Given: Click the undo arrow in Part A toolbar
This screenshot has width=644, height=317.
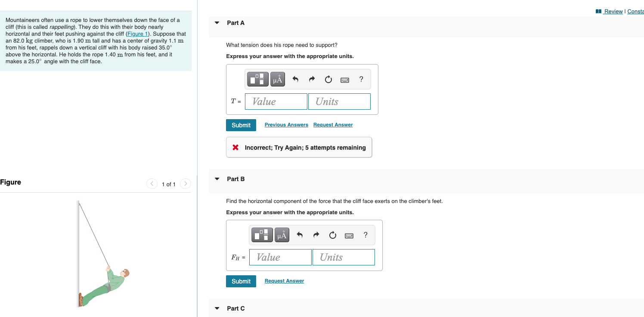Looking at the screenshot, I should [x=295, y=79].
